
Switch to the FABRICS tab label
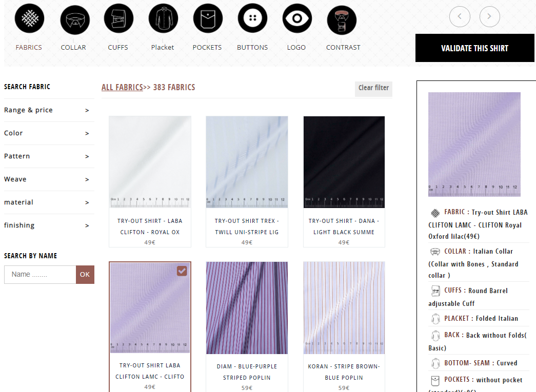29,48
